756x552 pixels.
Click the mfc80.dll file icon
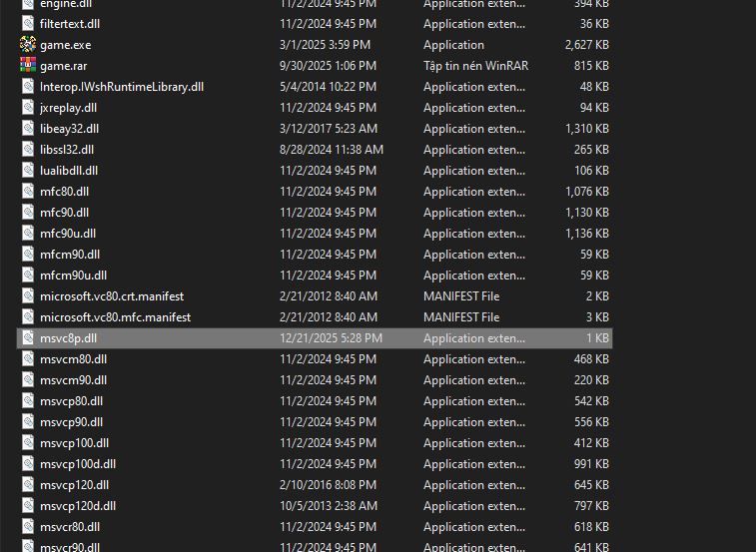click(x=27, y=192)
